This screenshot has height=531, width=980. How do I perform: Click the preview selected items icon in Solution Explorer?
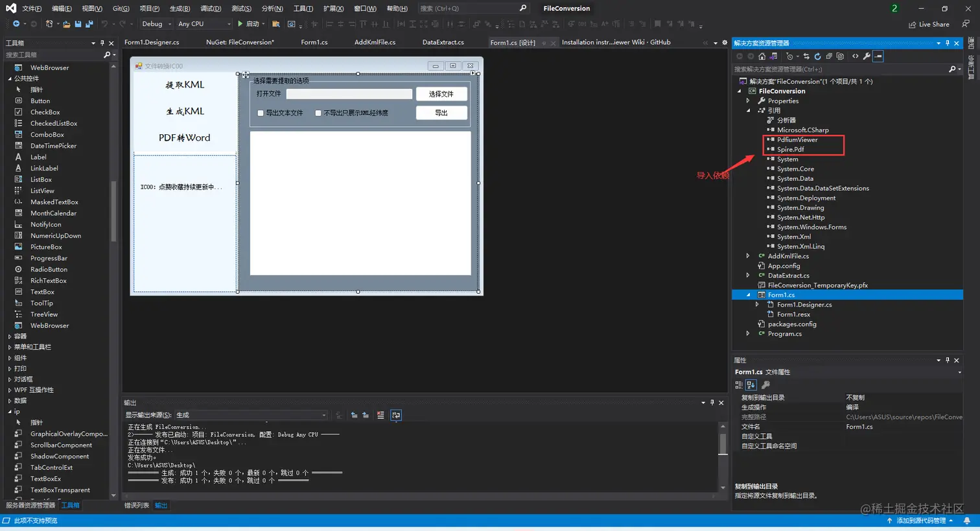878,56
